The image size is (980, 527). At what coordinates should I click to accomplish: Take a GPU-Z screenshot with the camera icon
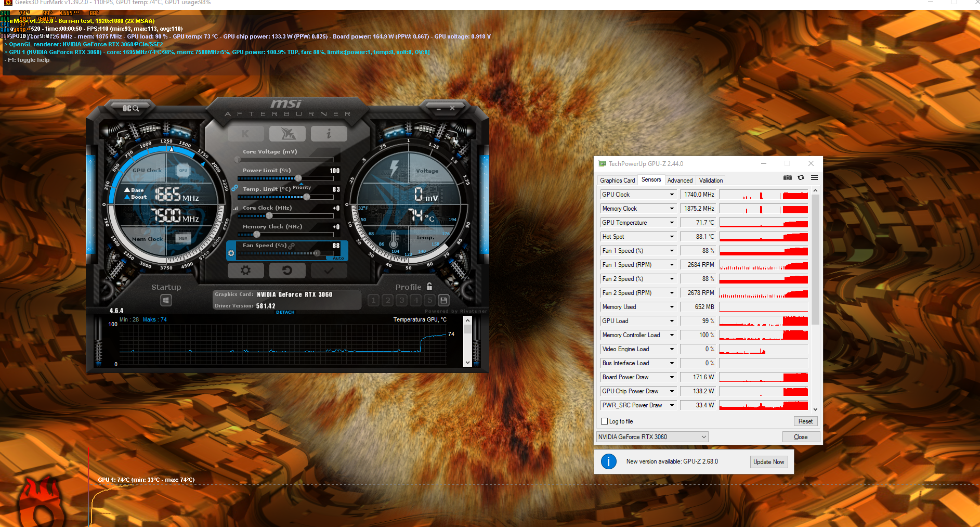(x=788, y=178)
